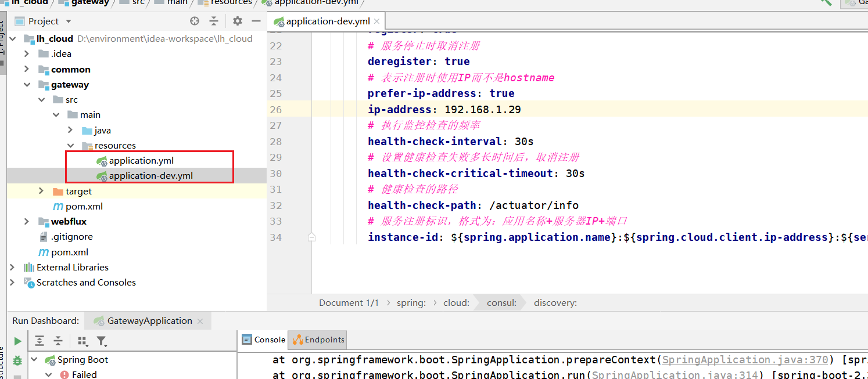Viewport: 868px width, 379px height.
Task: Collapse the Failed group in Run Dashboard
Action: (x=48, y=373)
